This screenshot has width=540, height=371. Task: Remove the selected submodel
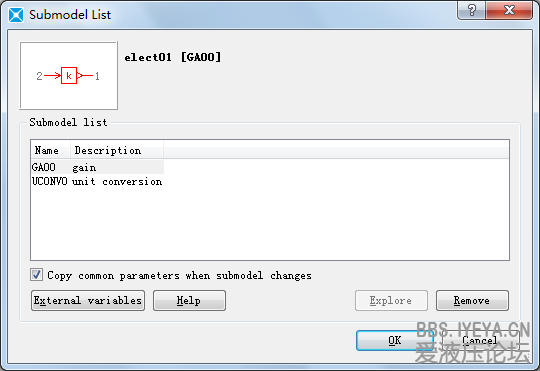[472, 300]
